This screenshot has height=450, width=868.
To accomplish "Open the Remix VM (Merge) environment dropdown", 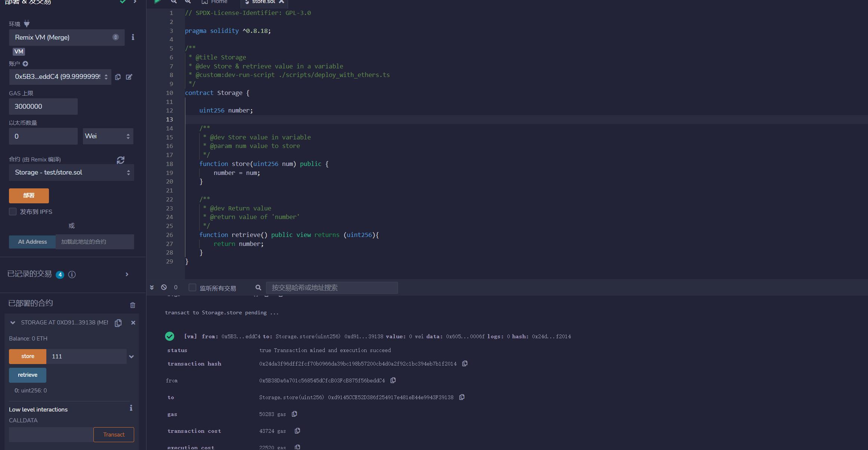I will (x=67, y=37).
